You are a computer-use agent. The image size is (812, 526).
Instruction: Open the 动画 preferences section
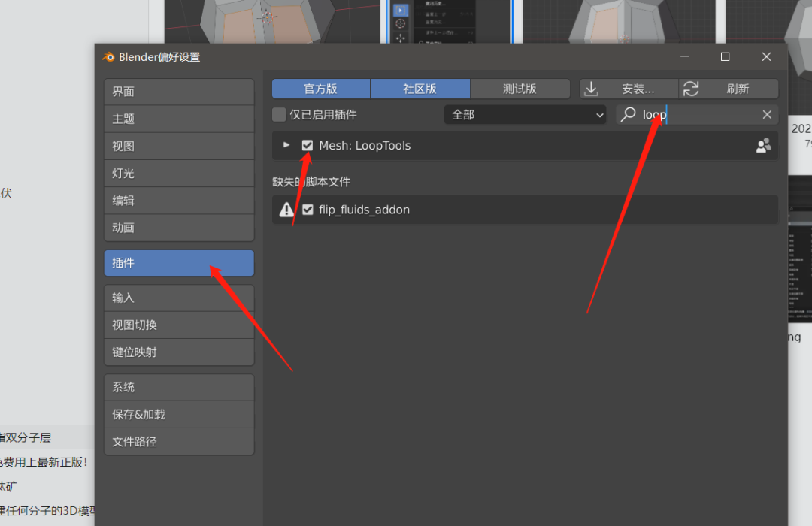coord(179,228)
